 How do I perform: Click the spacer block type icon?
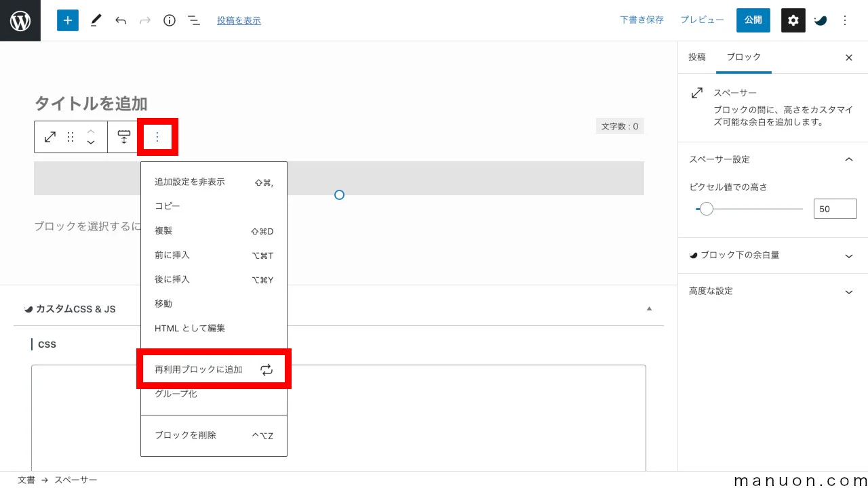[50, 137]
